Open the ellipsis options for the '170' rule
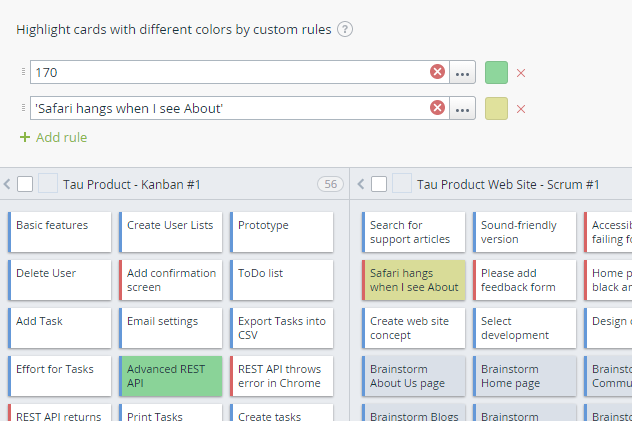 (x=462, y=72)
